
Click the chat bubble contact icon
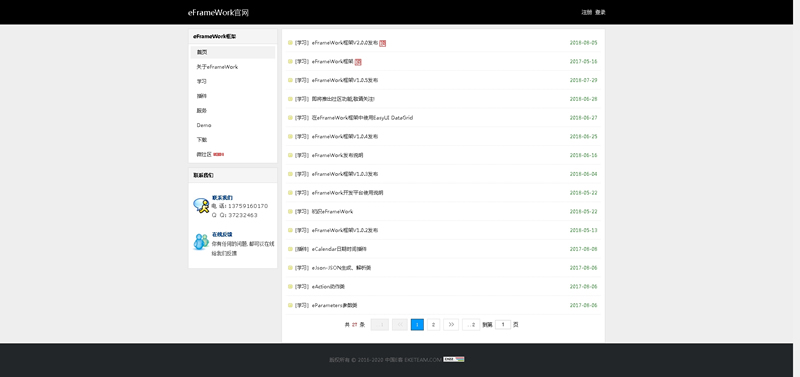[201, 206]
